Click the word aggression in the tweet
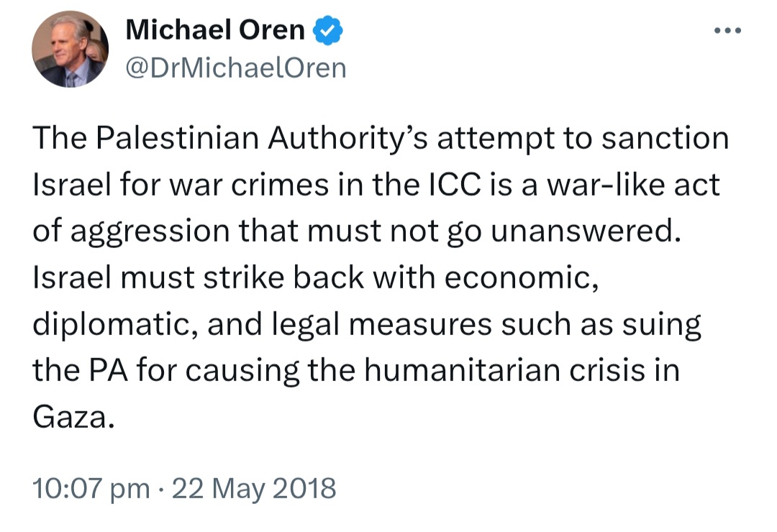777x532 pixels. pyautogui.click(x=150, y=232)
